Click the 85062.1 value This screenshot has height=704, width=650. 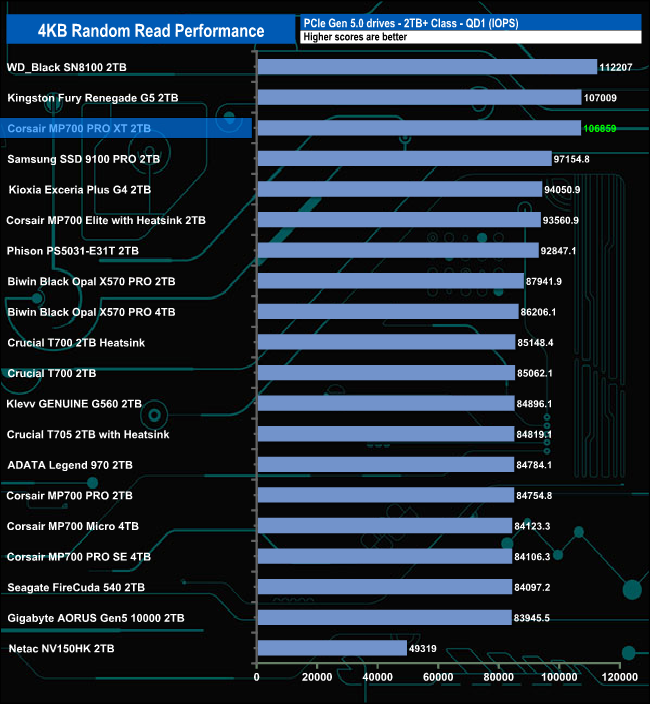point(535,373)
